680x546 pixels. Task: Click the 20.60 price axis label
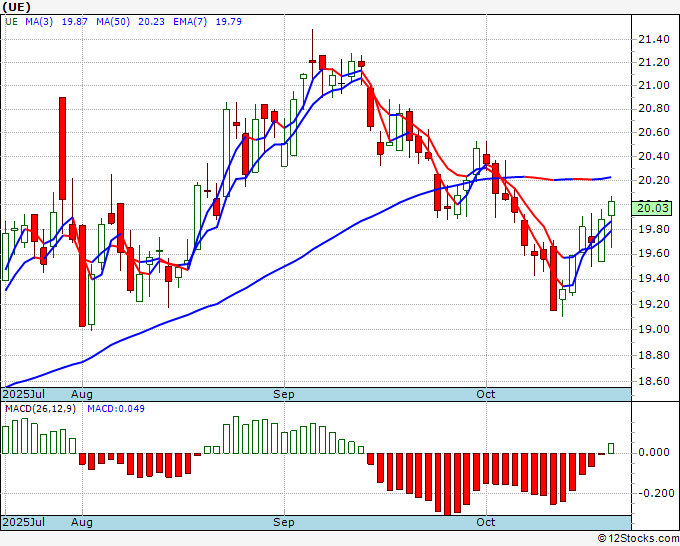point(654,132)
